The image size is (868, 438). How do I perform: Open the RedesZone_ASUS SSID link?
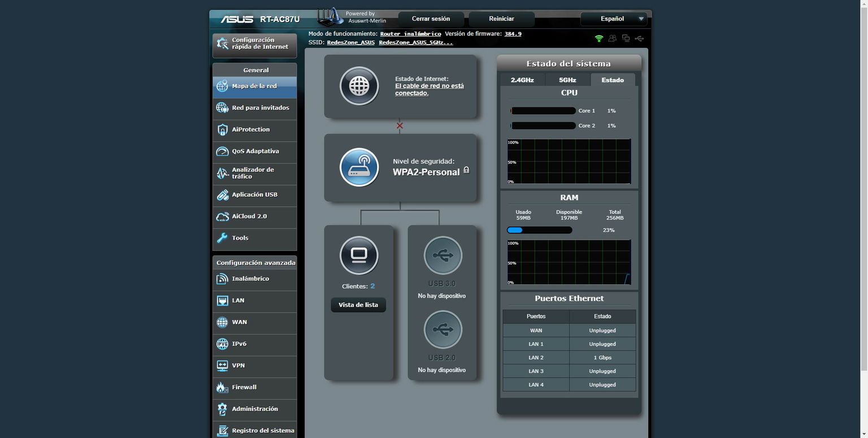point(351,42)
